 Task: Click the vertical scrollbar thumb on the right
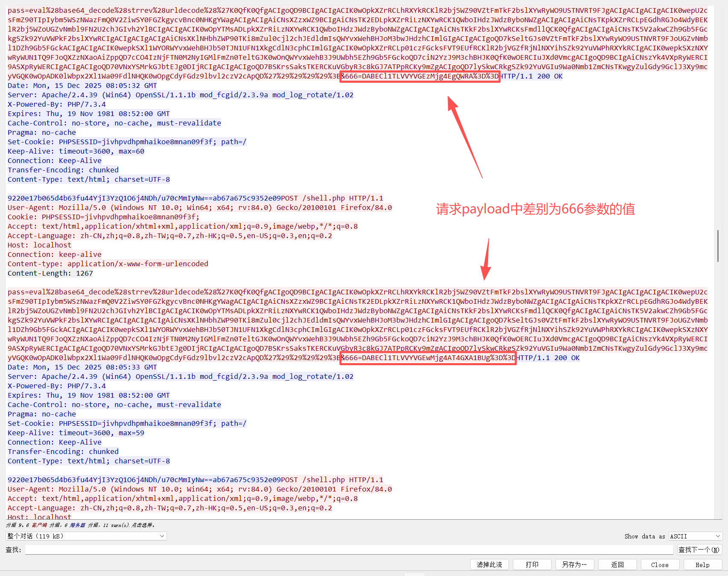pyautogui.click(x=718, y=246)
